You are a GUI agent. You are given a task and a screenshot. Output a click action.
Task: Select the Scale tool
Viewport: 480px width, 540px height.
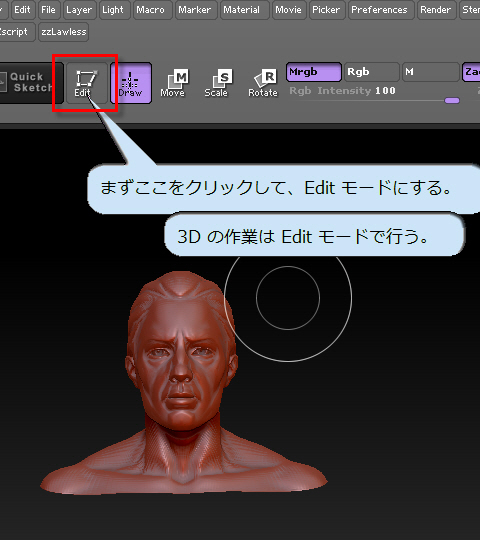click(218, 83)
